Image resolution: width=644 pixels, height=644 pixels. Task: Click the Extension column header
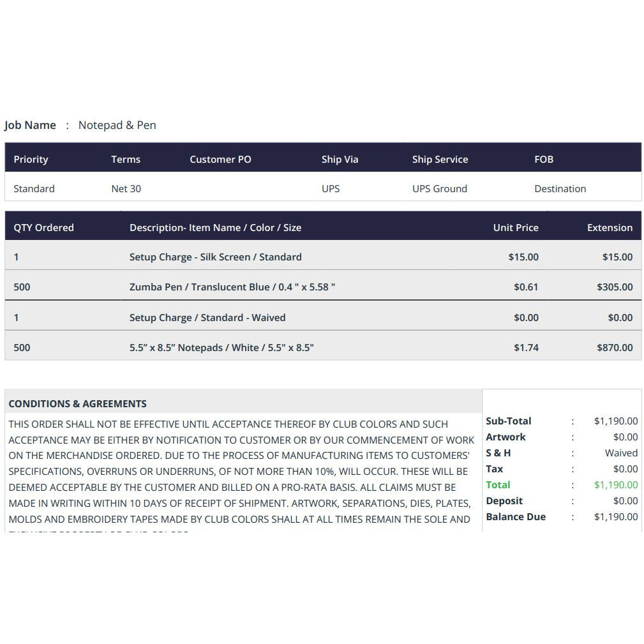coord(610,227)
